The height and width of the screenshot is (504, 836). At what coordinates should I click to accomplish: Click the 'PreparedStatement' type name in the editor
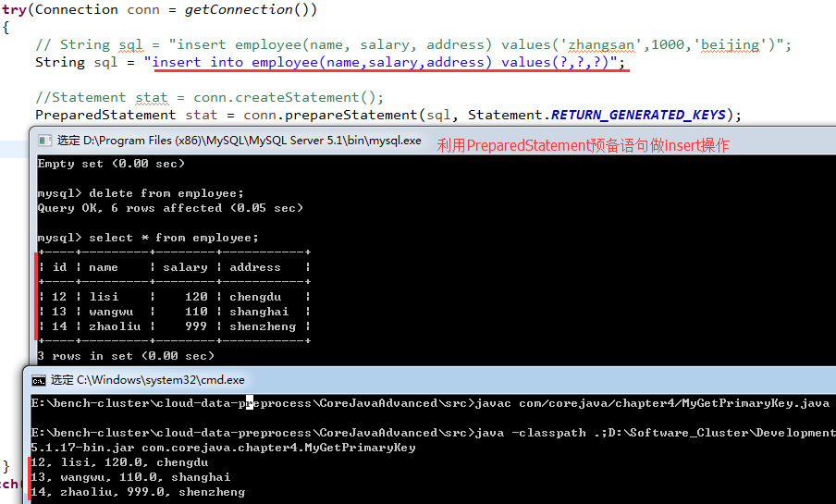105,116
